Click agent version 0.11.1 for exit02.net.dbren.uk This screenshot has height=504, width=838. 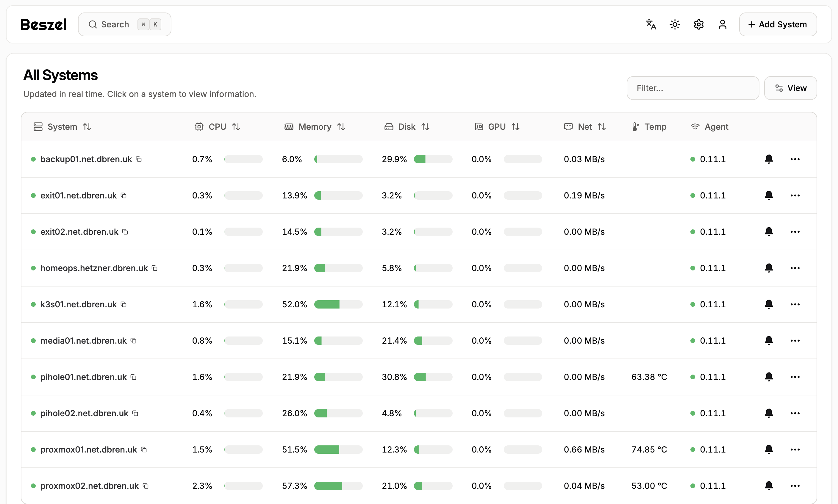point(712,232)
